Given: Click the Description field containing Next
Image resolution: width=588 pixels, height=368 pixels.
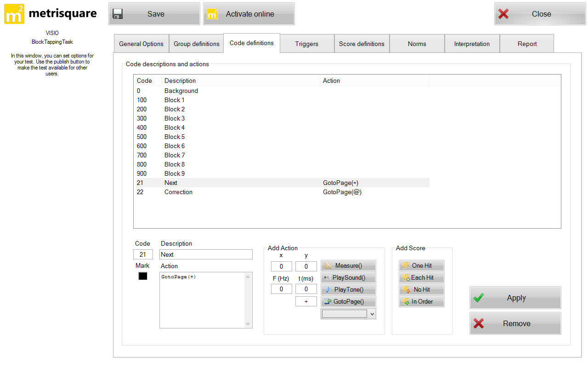Looking at the screenshot, I should tap(206, 254).
